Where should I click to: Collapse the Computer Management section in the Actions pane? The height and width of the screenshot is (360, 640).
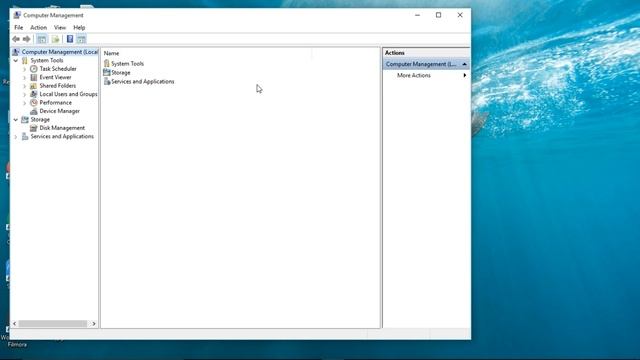[464, 64]
